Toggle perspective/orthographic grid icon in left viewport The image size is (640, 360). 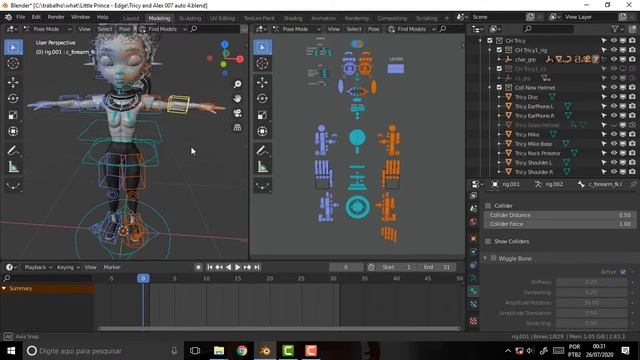coord(237,127)
